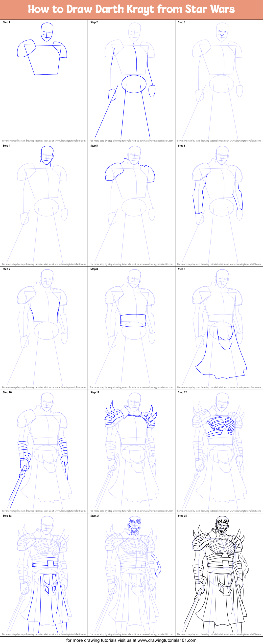263x644 pixels.
Task: Click the bottom drawingtutorials101.com footer link
Action: pyautogui.click(x=131, y=640)
